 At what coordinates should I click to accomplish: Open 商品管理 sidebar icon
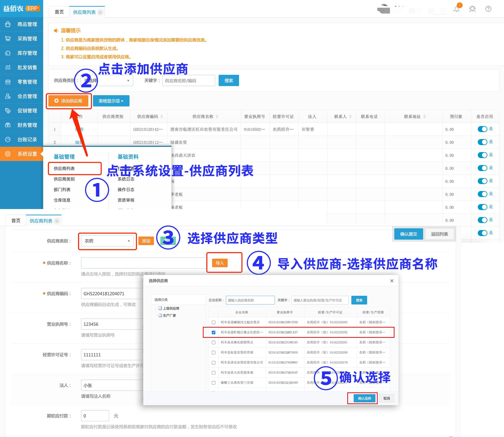pyautogui.click(x=8, y=24)
